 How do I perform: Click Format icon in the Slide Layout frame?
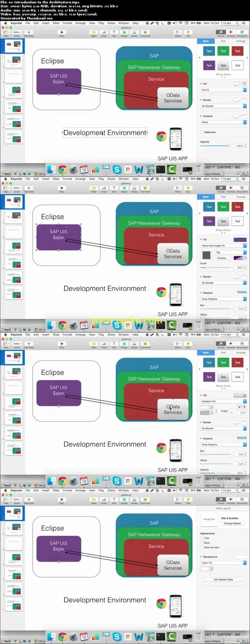coord(220,500)
